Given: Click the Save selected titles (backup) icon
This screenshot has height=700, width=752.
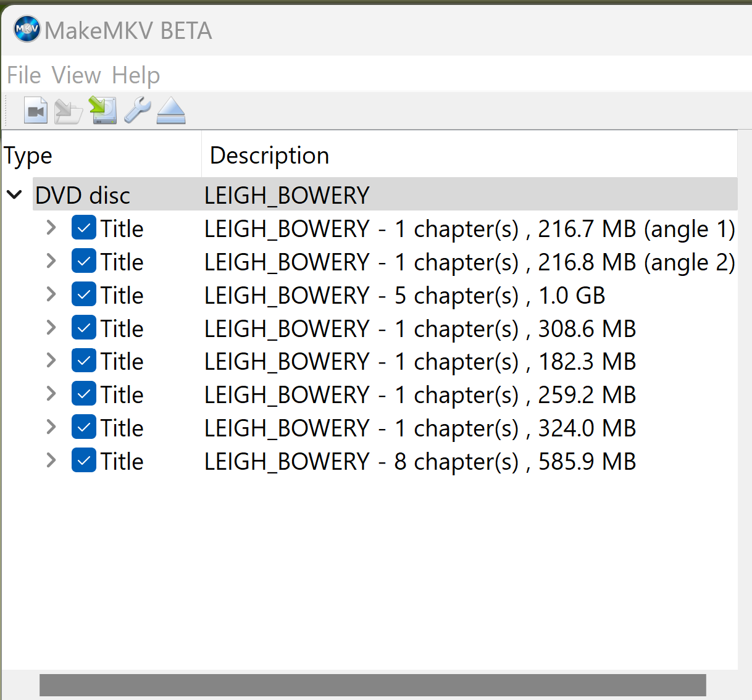Looking at the screenshot, I should pyautogui.click(x=102, y=110).
